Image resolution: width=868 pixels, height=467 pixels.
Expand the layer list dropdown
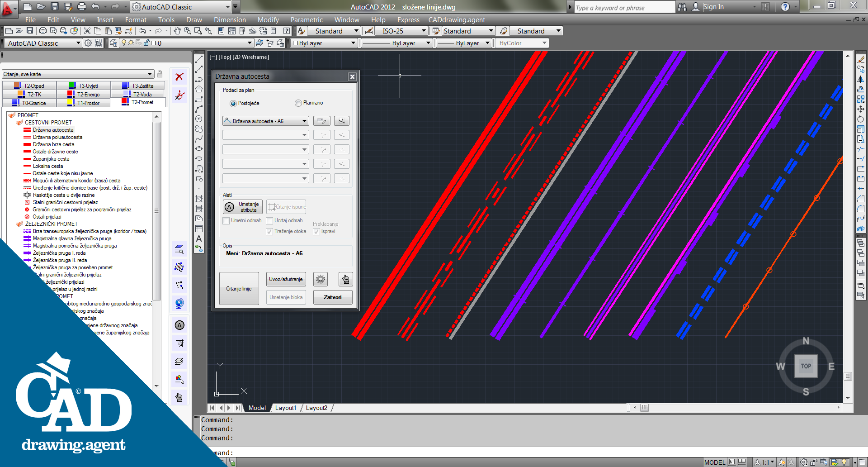250,43
